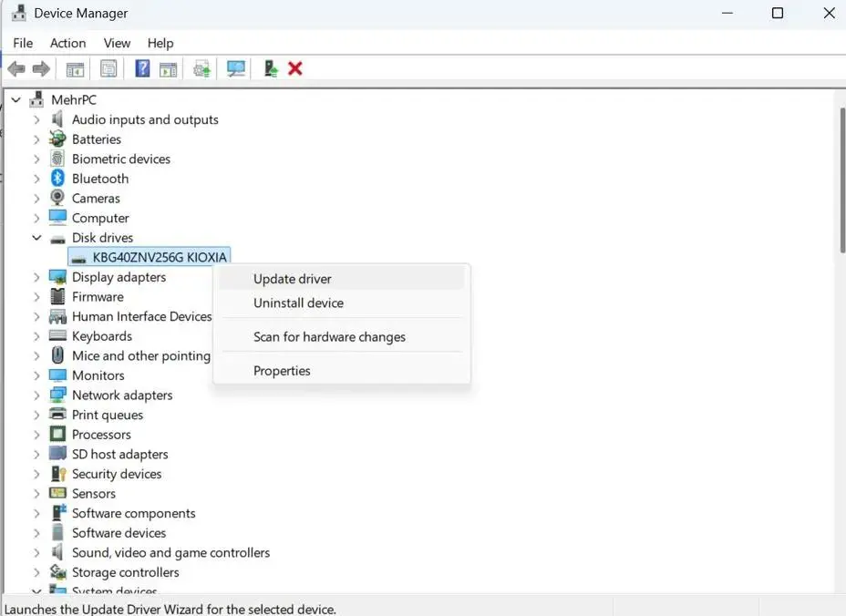Click the Back arrow toolbar icon
Screen dimensions: 846x616
(16, 69)
